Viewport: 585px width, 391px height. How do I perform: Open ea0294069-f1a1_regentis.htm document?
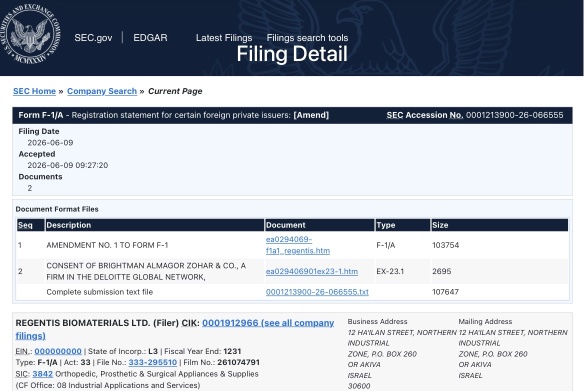298,245
